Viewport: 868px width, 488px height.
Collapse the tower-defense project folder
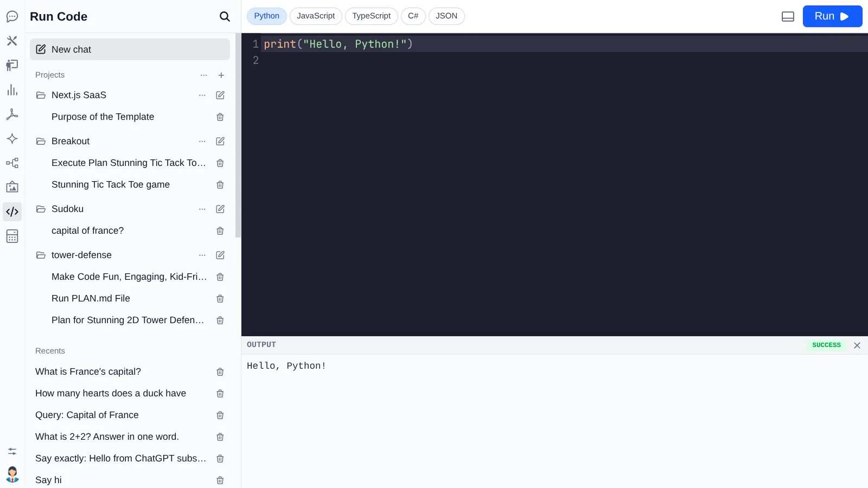click(41, 255)
